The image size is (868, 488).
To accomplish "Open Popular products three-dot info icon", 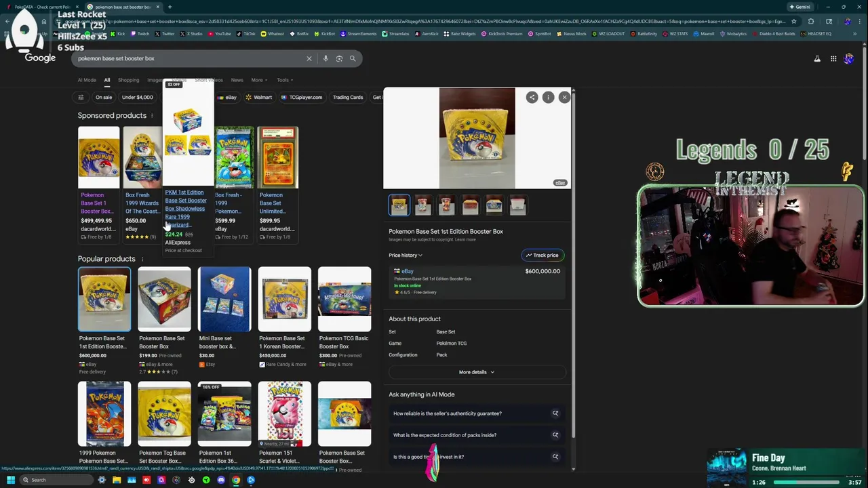I will [141, 259].
